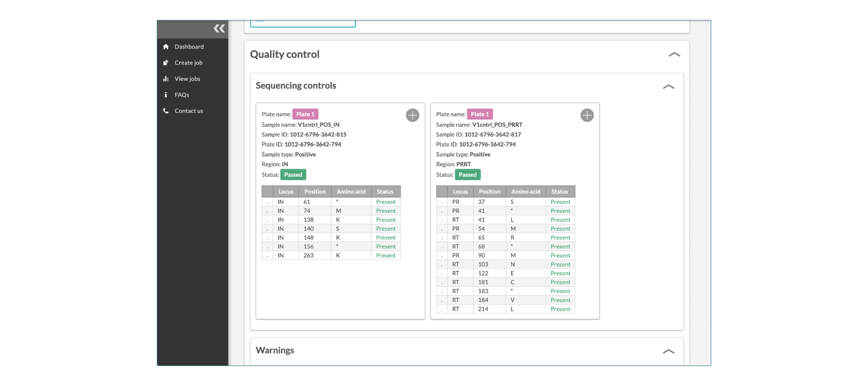Click the Plate 1 badge on IN card
The height and width of the screenshot is (386, 868).
click(x=305, y=114)
